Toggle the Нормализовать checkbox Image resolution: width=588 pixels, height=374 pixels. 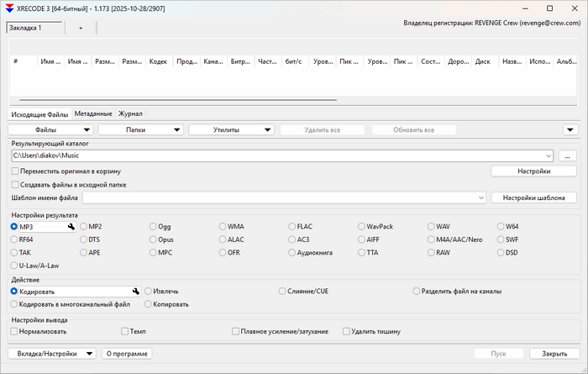14,331
